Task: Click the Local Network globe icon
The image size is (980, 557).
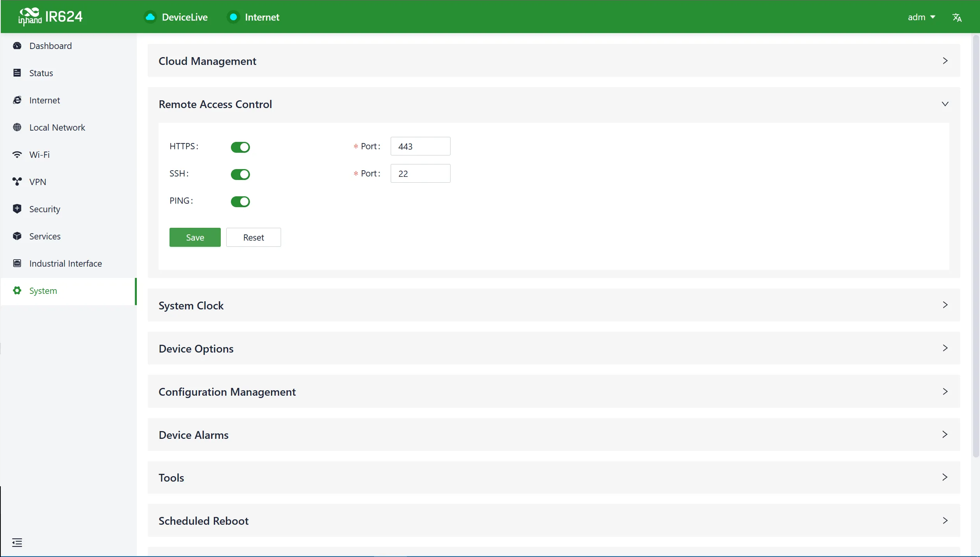Action: (x=17, y=127)
